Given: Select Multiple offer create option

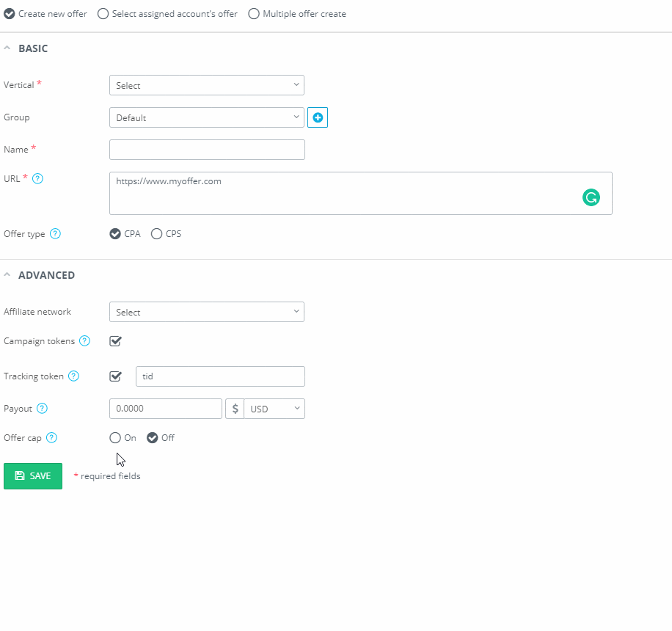Looking at the screenshot, I should pyautogui.click(x=254, y=14).
